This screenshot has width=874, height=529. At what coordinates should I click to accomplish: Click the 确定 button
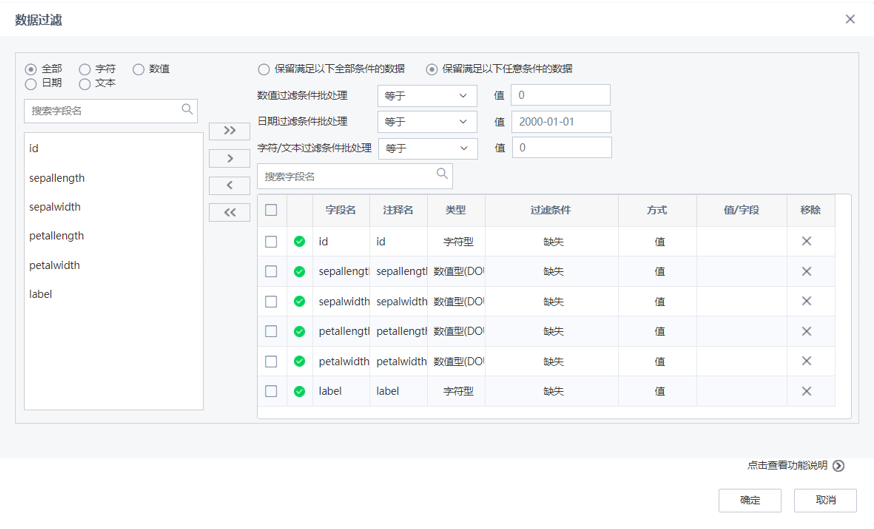(x=750, y=500)
